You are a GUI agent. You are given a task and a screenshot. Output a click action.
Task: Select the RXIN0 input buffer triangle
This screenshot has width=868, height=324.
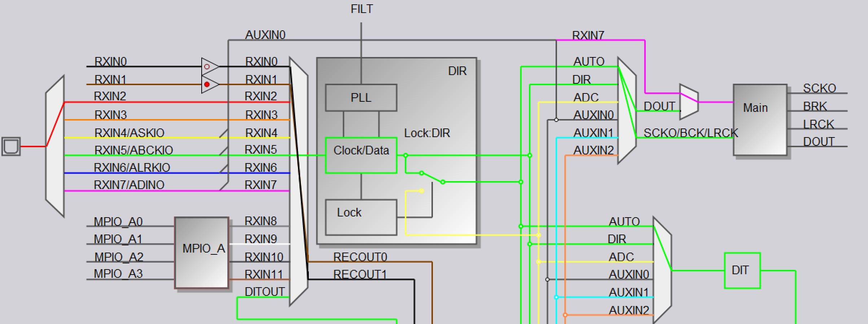coord(210,67)
